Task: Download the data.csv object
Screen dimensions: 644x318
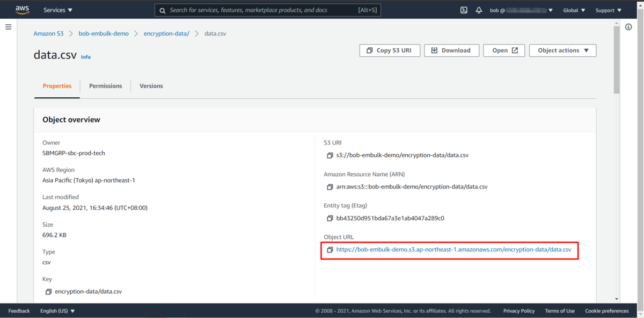Action: (451, 50)
